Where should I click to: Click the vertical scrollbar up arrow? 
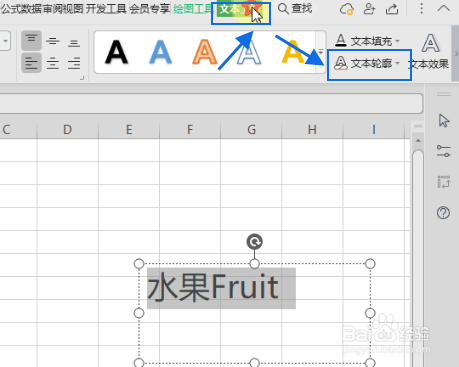(418, 141)
